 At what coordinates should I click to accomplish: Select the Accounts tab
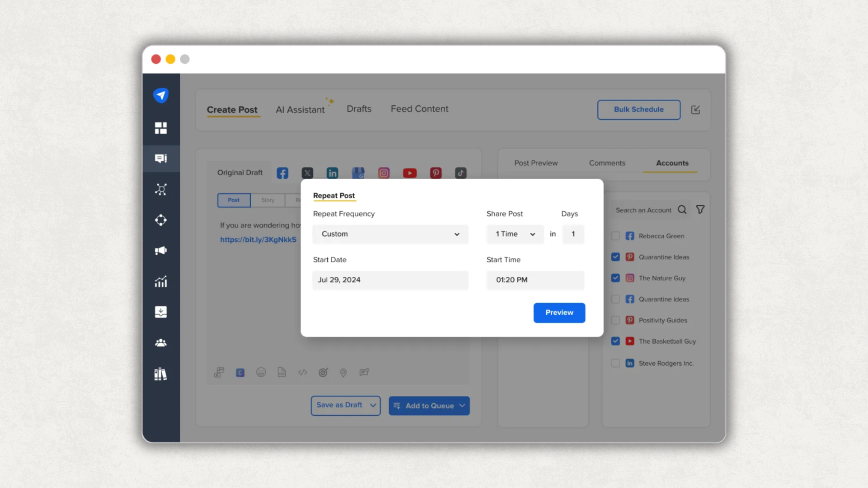click(x=672, y=163)
